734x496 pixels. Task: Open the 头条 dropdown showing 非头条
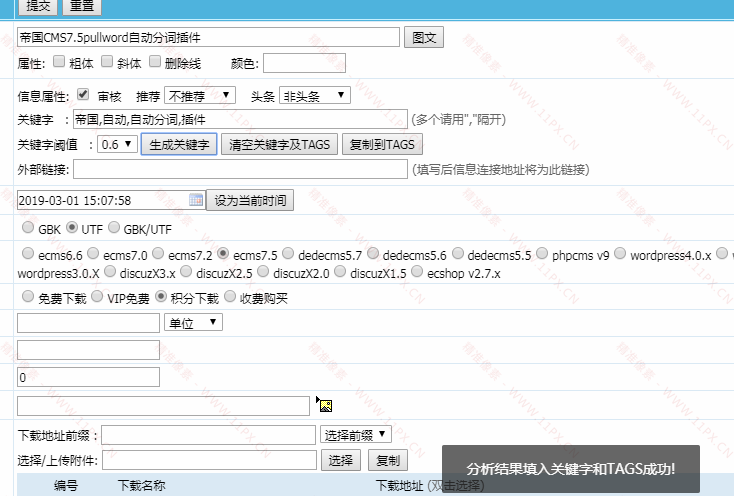(315, 96)
